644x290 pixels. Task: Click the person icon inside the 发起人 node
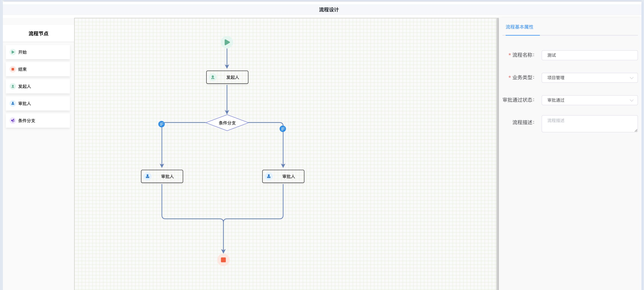coord(213,77)
